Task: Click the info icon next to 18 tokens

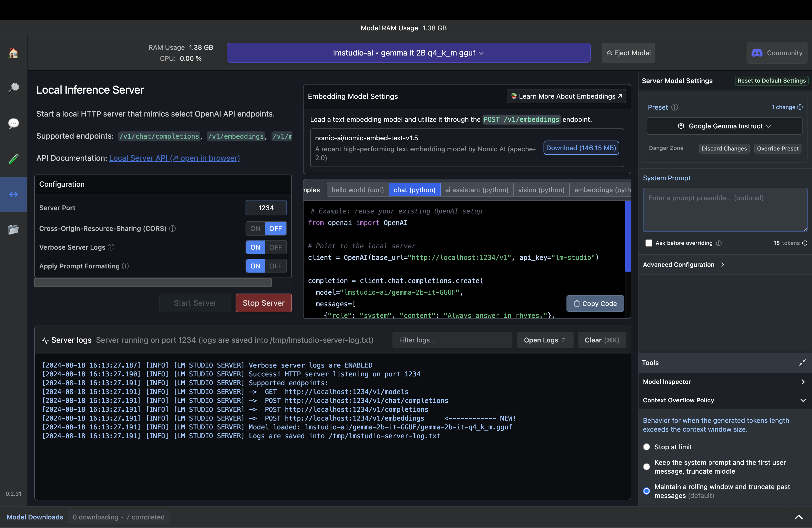Action: click(805, 243)
